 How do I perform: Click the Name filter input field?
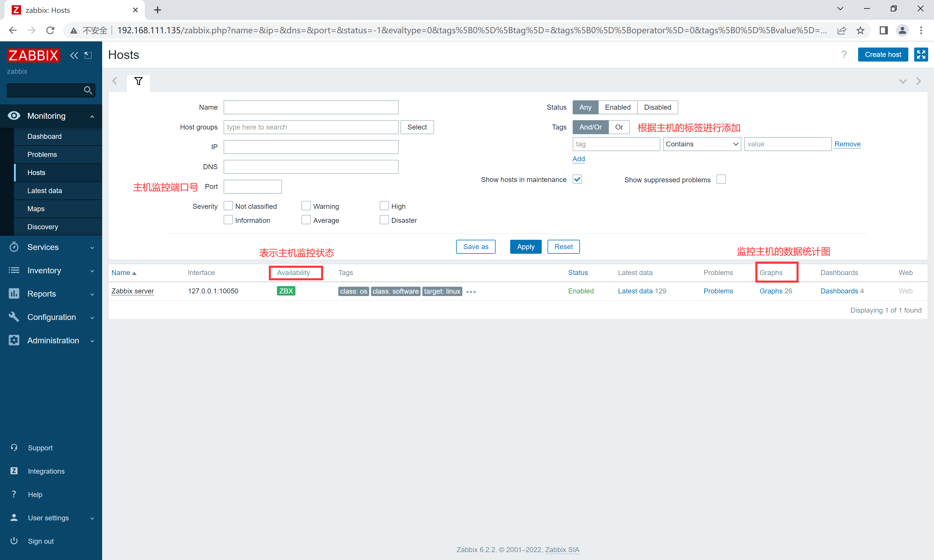tap(311, 107)
